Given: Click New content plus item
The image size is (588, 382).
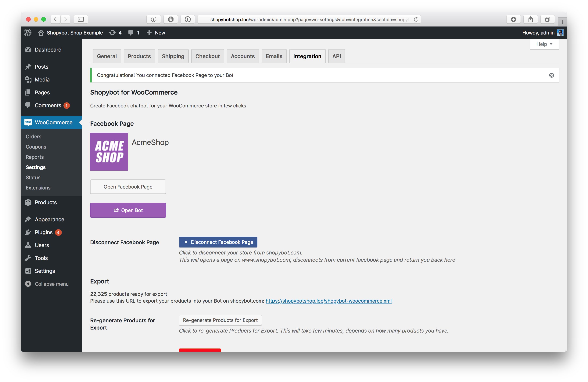Looking at the screenshot, I should [156, 33].
